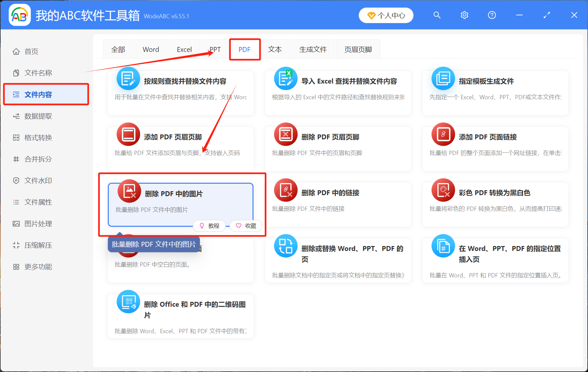Image resolution: width=588 pixels, height=372 pixels.
Task: Switch to the Word tab
Action: 151,49
